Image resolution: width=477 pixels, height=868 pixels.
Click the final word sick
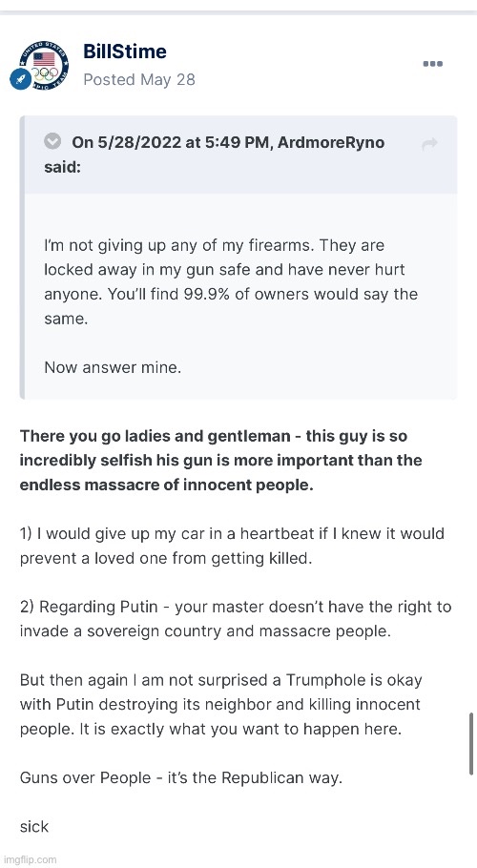tap(34, 826)
